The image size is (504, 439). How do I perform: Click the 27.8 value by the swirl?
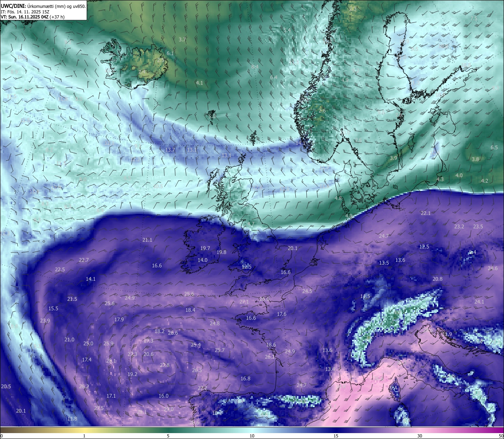point(165,365)
